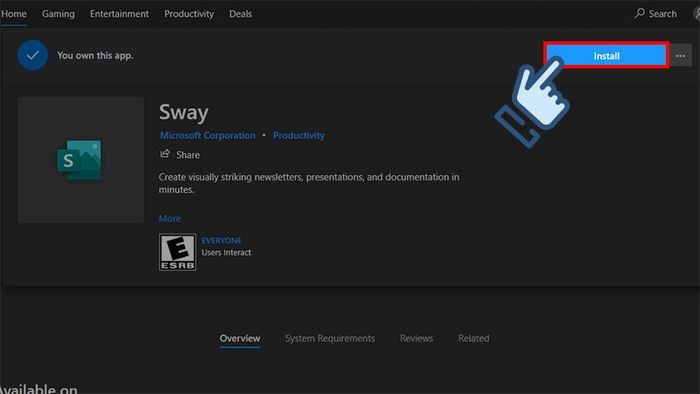Open the EVERYONE rating link
The width and height of the screenshot is (700, 394).
(x=221, y=241)
